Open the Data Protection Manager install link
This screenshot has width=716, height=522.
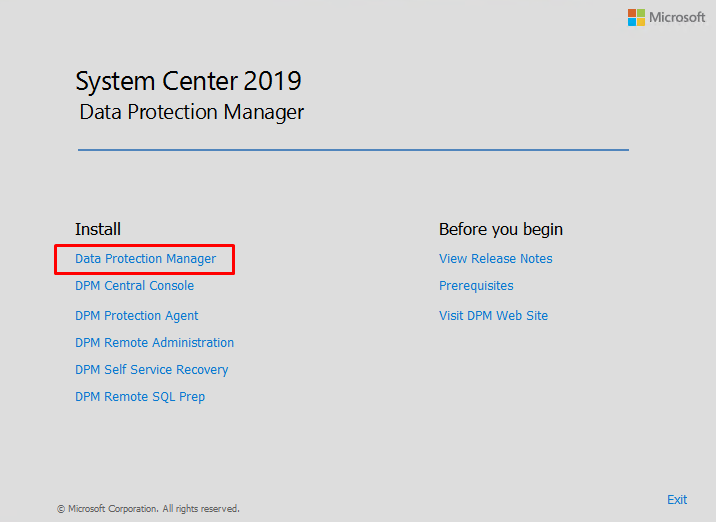(145, 258)
